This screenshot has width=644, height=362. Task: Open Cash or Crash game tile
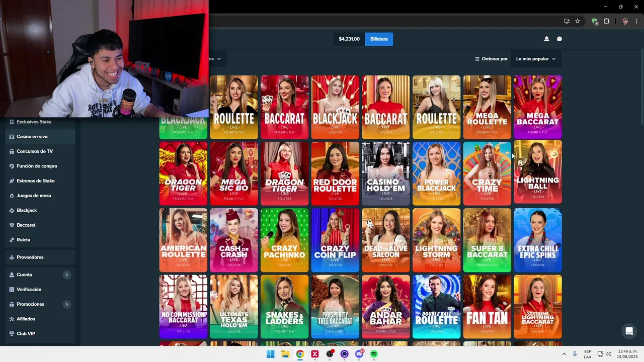pyautogui.click(x=234, y=240)
